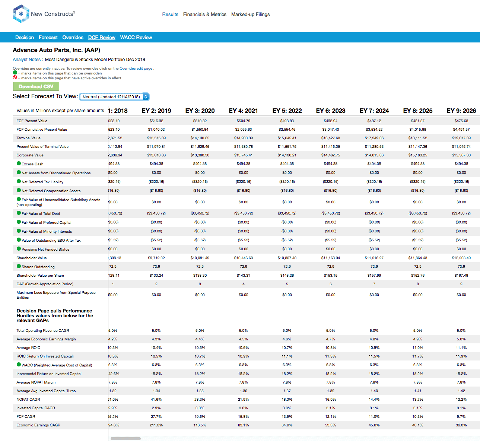
Task: Click the EY 2: 2019 column header
Action: point(156,111)
